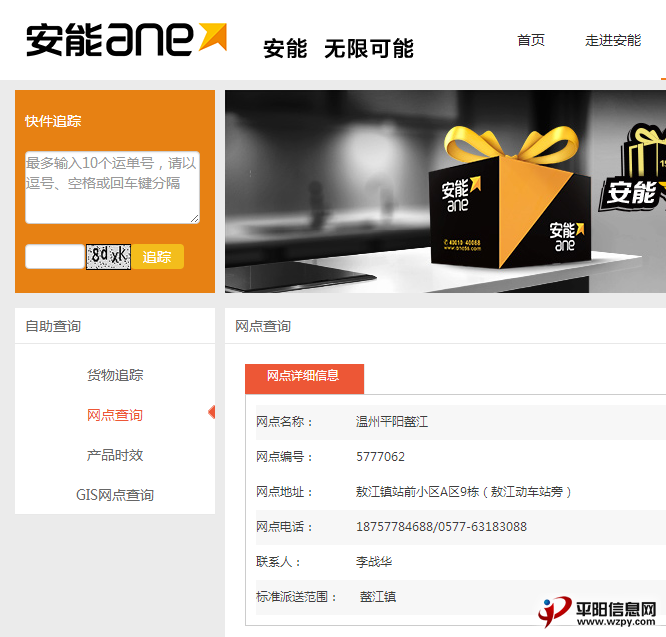Click the 标准派送范围 label
Image resolution: width=666 pixels, height=637 pixels.
pyautogui.click(x=296, y=597)
